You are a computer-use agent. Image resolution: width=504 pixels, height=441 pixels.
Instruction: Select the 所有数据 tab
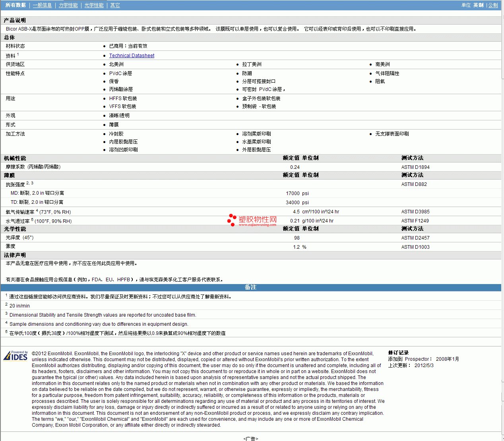(16, 5)
